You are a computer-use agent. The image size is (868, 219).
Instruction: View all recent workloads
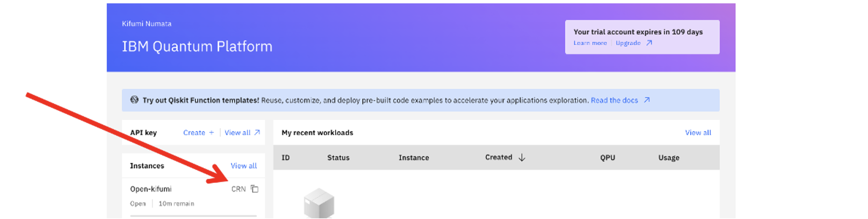(x=698, y=132)
